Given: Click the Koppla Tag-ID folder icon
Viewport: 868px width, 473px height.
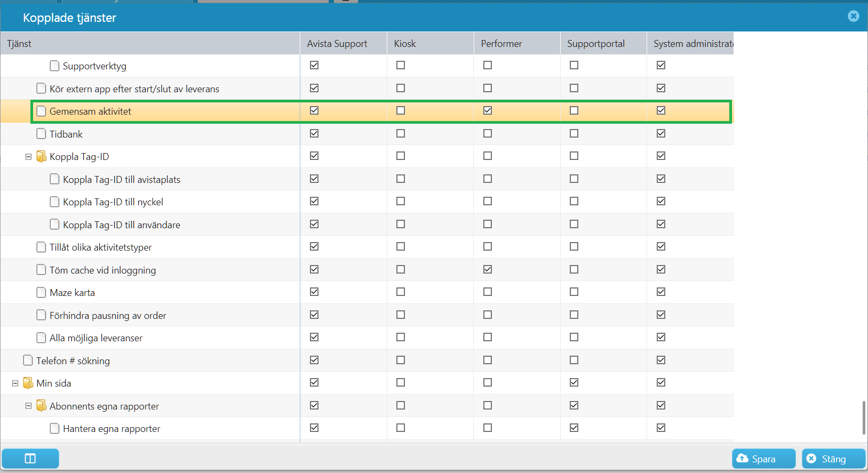Looking at the screenshot, I should coord(41,156).
